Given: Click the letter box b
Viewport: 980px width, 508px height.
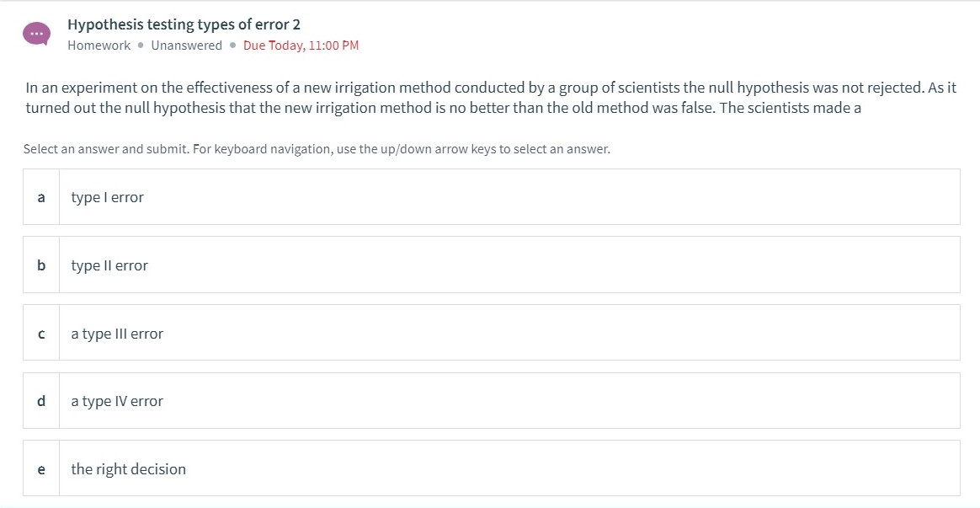Looking at the screenshot, I should [40, 265].
